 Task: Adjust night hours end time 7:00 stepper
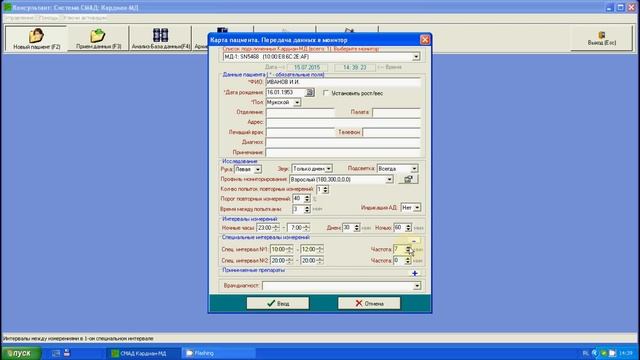[x=307, y=228]
